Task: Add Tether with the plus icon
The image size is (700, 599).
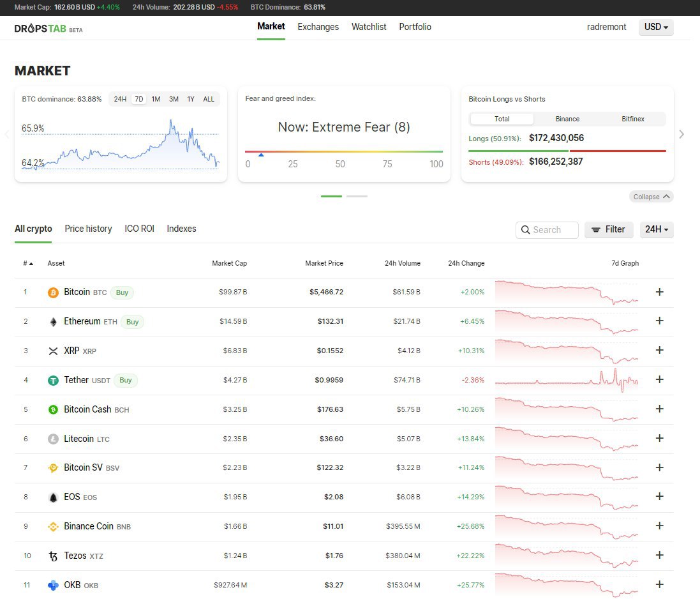Action: click(659, 379)
